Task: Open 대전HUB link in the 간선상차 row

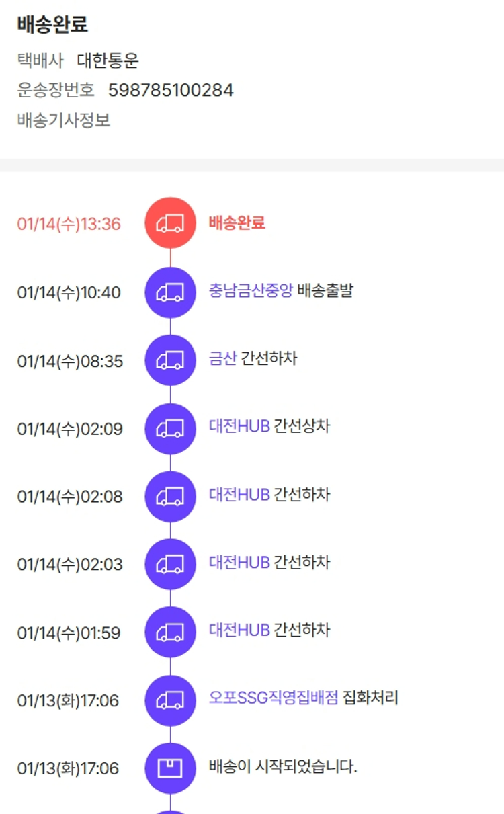Action: point(239,427)
